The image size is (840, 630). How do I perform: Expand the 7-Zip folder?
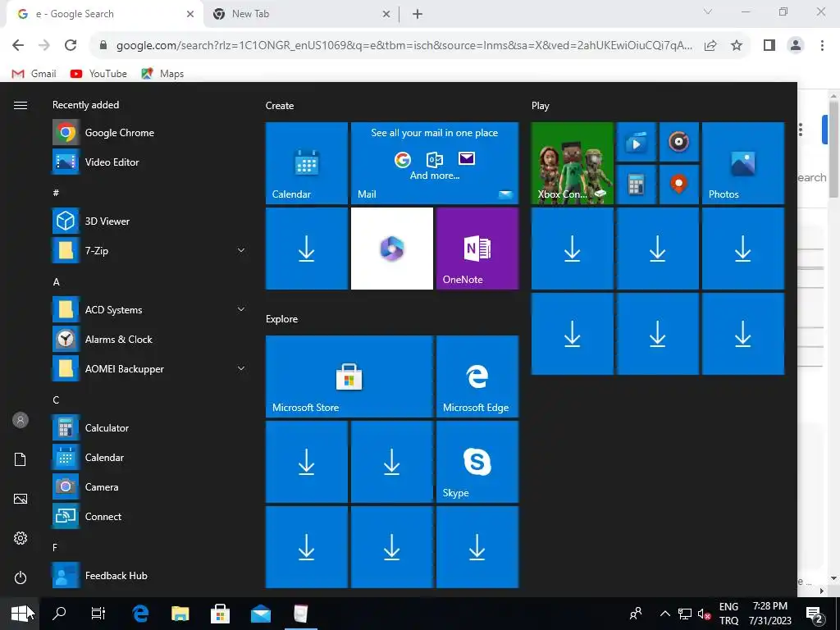(148, 250)
